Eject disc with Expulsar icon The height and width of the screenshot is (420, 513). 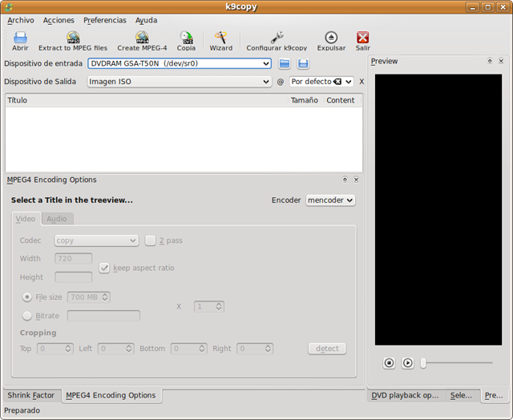(x=331, y=38)
